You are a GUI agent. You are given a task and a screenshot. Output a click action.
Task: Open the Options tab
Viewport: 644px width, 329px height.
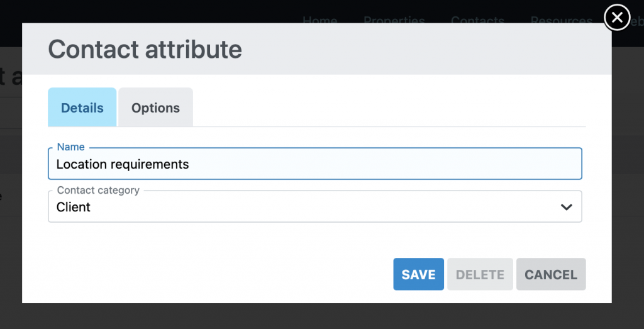pyautogui.click(x=155, y=108)
